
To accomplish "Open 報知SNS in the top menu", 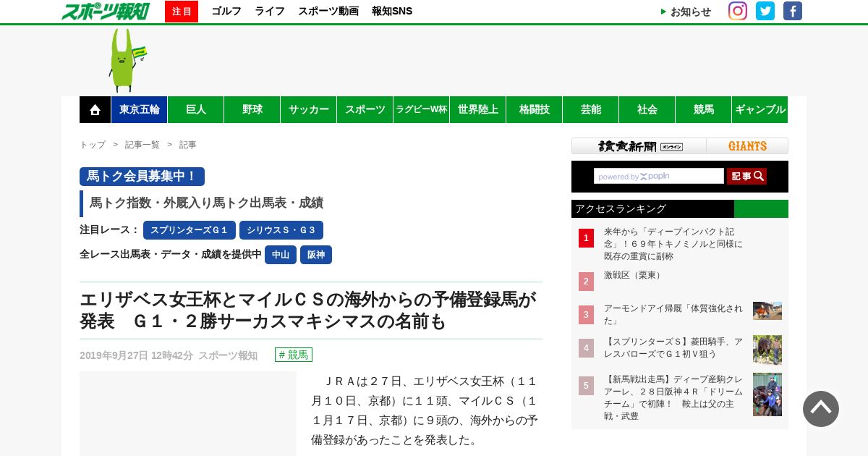I will (x=392, y=12).
